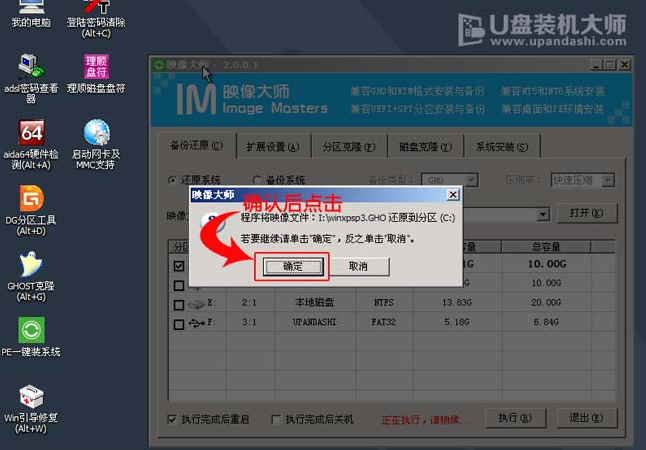Maximize the 映像大师 main window
Viewport: 646px width, 450px height.
tap(610, 65)
